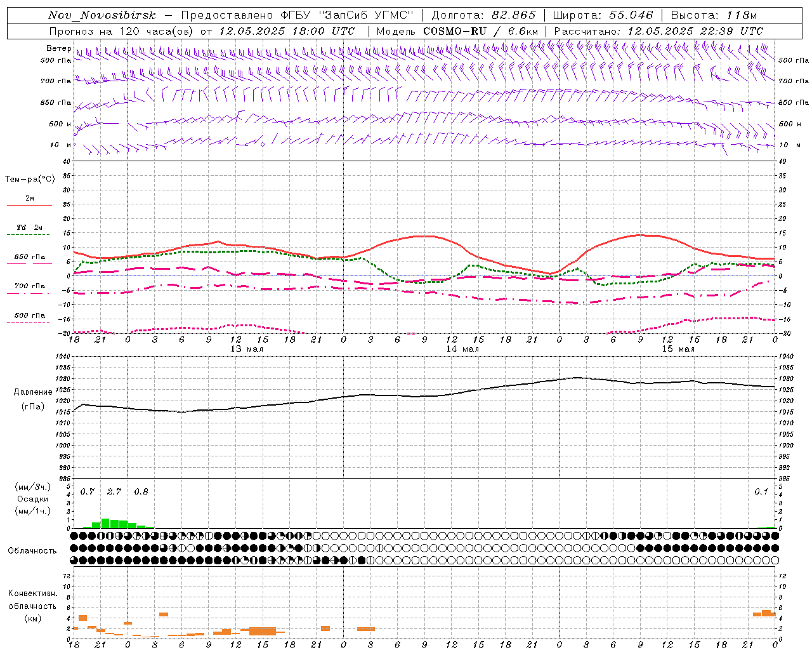Image resolution: width=812 pixels, height=650 pixels.
Task: Click the '15 мая' date label
Action: 678,349
